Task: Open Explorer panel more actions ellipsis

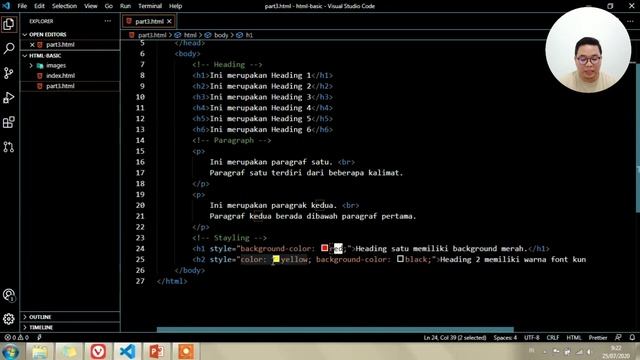Action: (107, 21)
